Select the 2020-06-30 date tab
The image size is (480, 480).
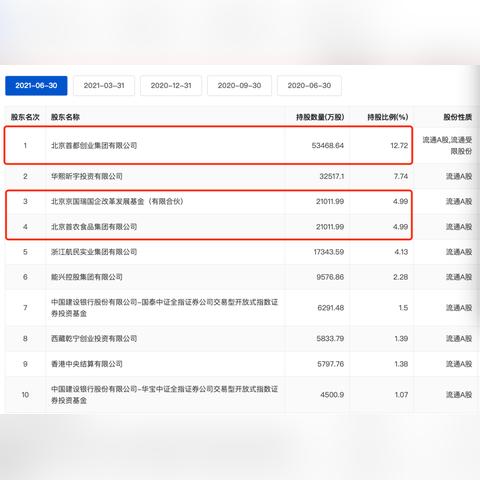click(x=309, y=86)
